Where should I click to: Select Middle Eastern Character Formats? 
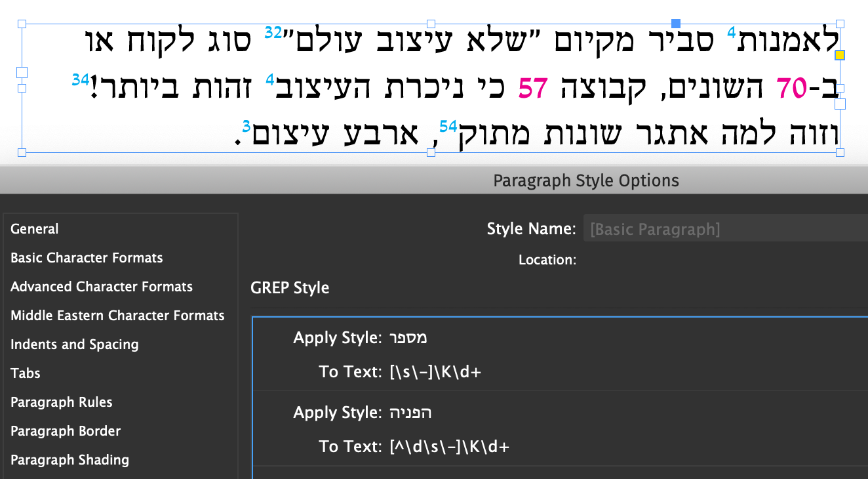117,315
